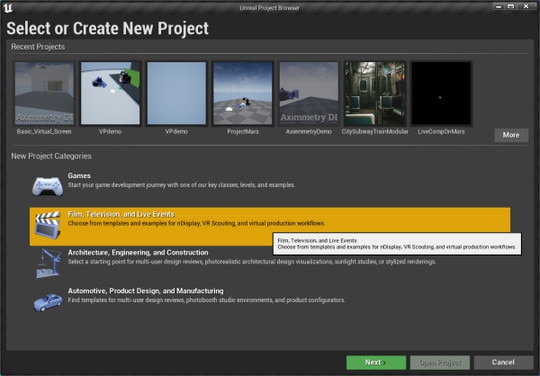This screenshot has height=376, width=540.
Task: Select the Games gamepad icon
Action: tap(48, 186)
